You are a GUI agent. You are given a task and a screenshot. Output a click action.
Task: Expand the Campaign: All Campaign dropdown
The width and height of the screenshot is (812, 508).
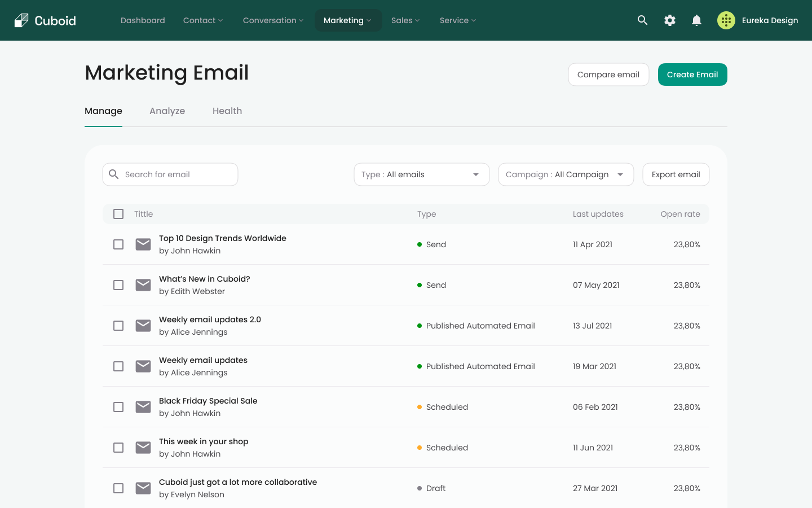[566, 174]
